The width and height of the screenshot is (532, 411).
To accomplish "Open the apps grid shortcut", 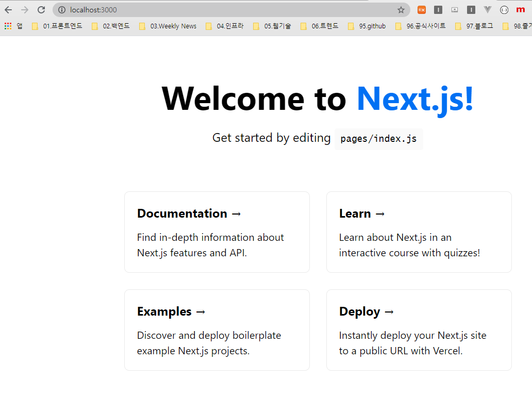I will tap(13, 26).
